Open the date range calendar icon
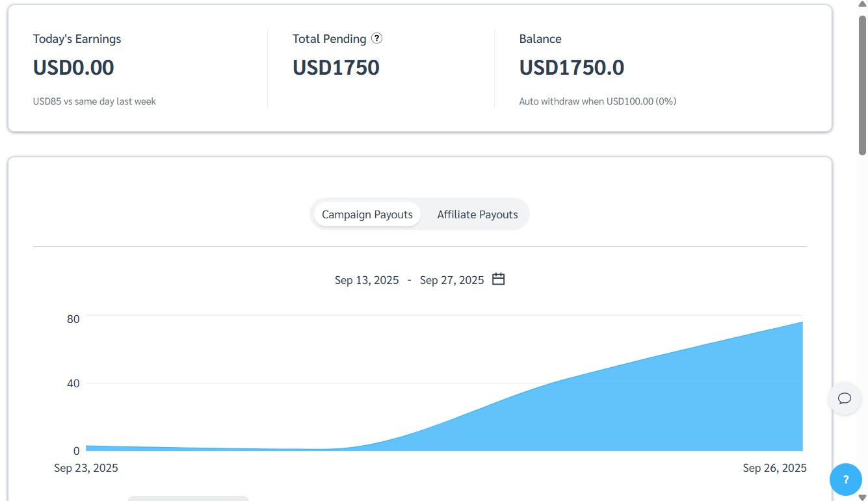 (x=498, y=279)
